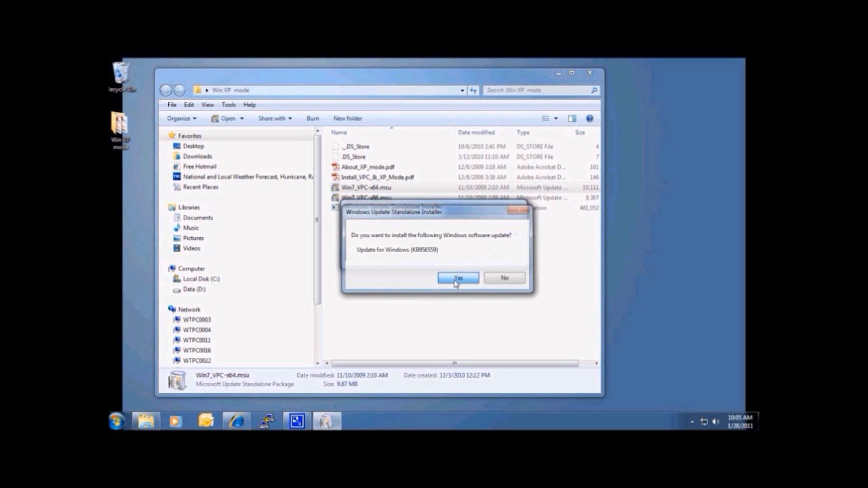868x488 pixels.
Task: Open the view options dropdown arrow
Action: coord(556,119)
